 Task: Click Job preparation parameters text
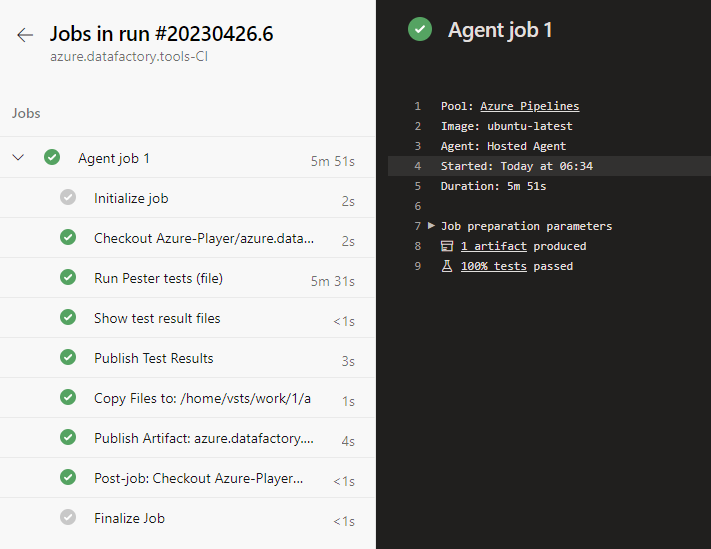pyautogui.click(x=526, y=226)
